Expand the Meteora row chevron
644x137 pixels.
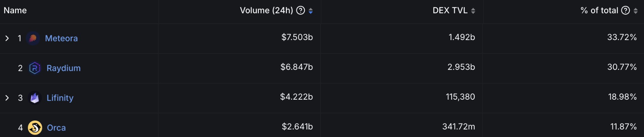(x=7, y=38)
